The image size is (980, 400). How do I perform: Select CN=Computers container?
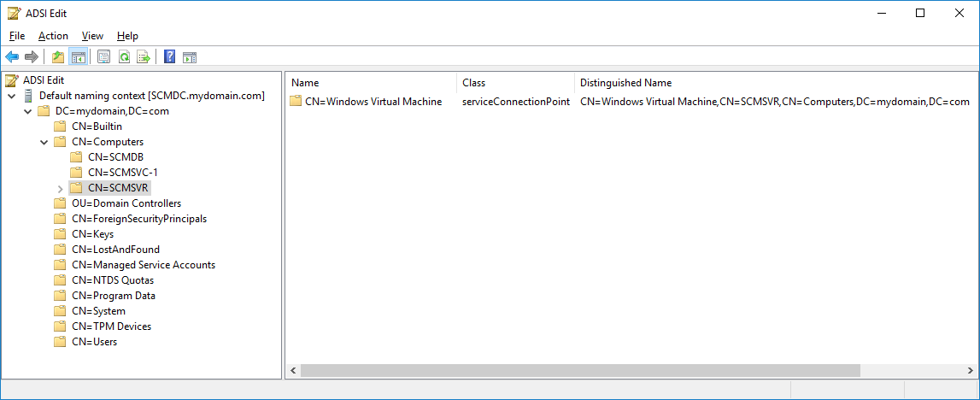(108, 142)
